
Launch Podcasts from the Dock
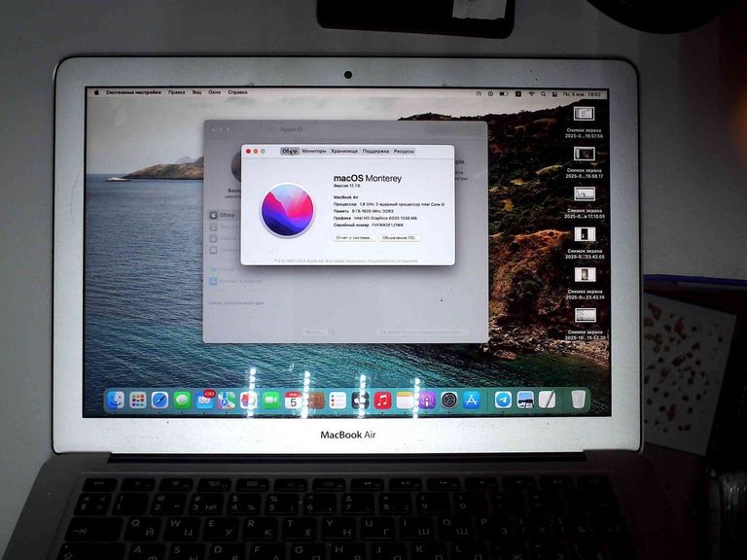(427, 401)
